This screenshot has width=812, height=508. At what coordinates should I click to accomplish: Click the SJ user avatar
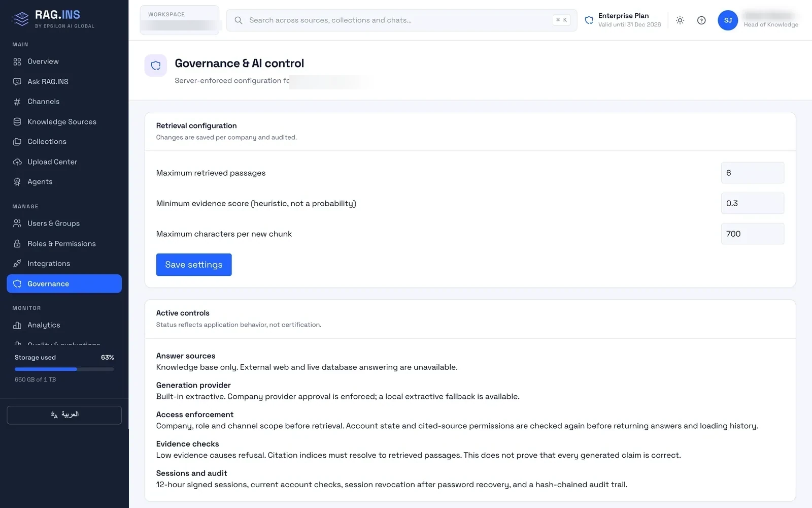tap(728, 20)
